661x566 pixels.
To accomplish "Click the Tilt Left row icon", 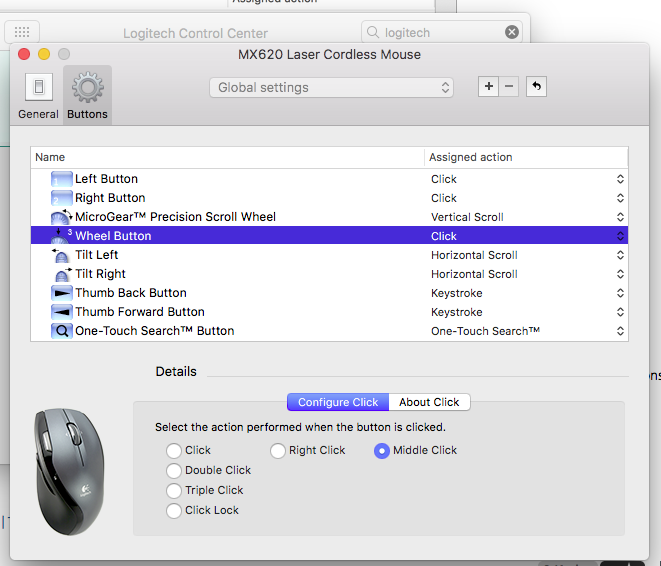I will click(x=62, y=255).
